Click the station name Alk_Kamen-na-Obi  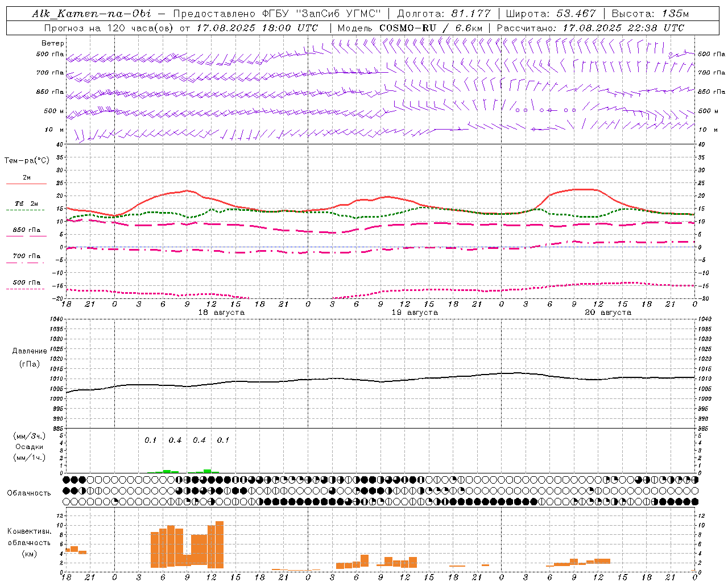coord(92,14)
